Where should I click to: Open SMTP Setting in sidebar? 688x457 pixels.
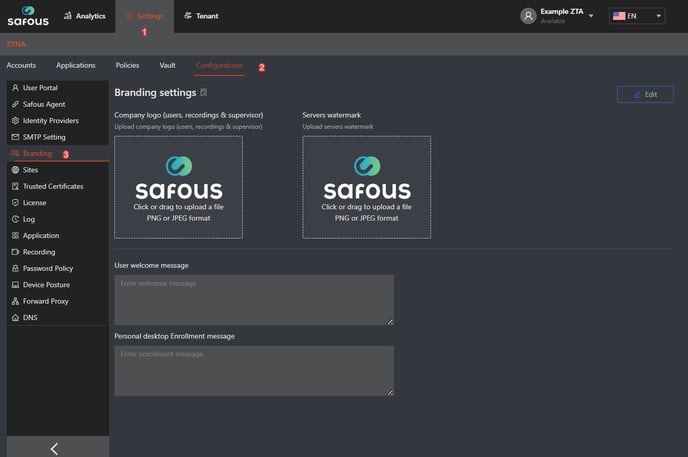coord(44,137)
